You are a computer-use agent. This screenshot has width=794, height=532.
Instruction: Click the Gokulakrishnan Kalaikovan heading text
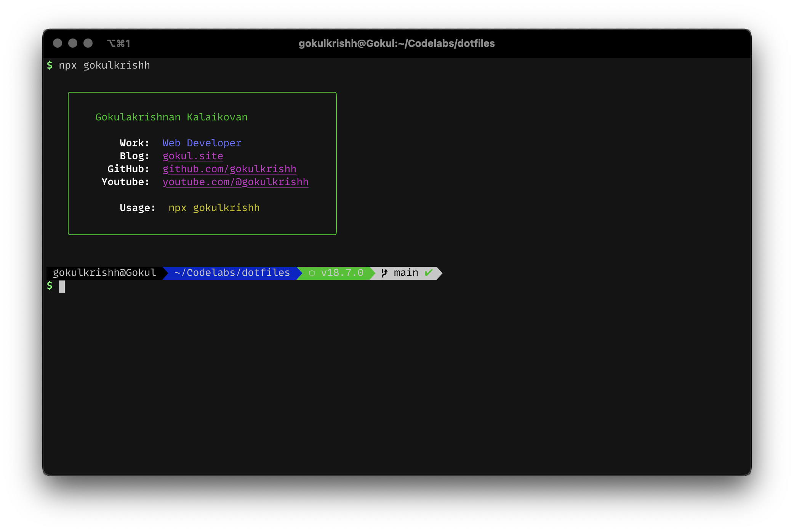click(x=171, y=117)
